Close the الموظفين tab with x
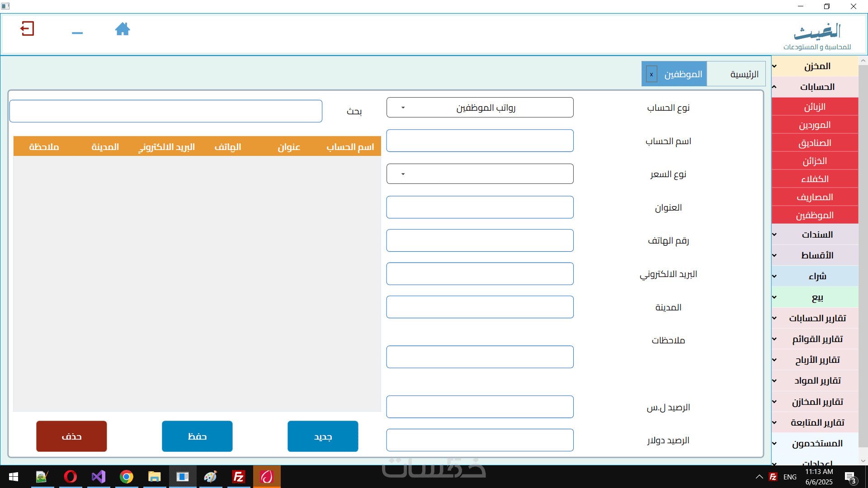 [651, 75]
